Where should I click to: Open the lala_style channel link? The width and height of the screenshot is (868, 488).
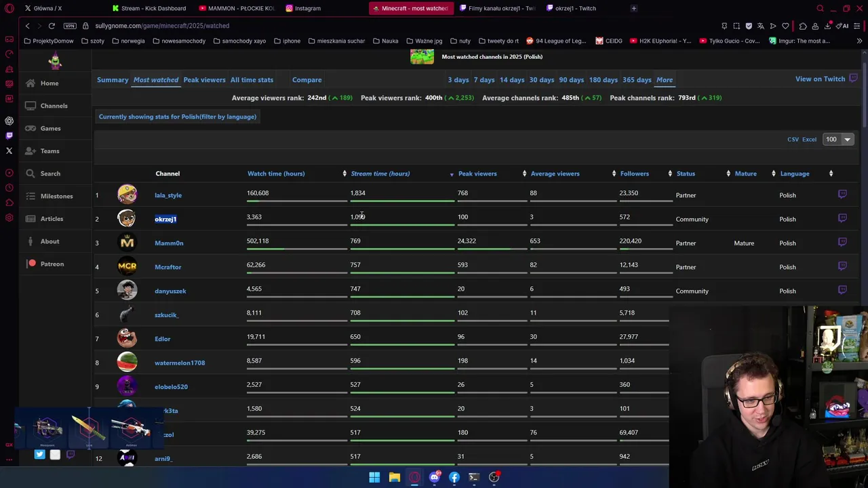point(168,195)
